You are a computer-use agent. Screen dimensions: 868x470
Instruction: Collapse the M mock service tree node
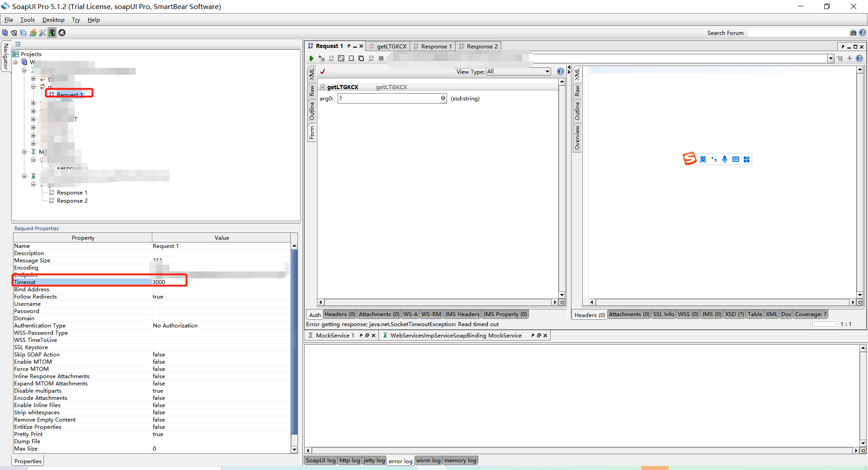click(x=24, y=152)
